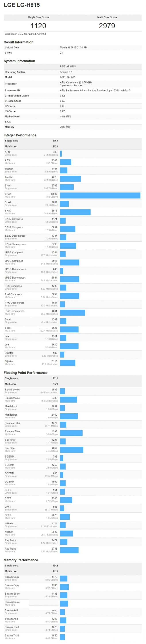This screenshot has width=146, height=644.
Task: Click the Ray Trace Multi-core bar
Action: [x=69, y=550]
